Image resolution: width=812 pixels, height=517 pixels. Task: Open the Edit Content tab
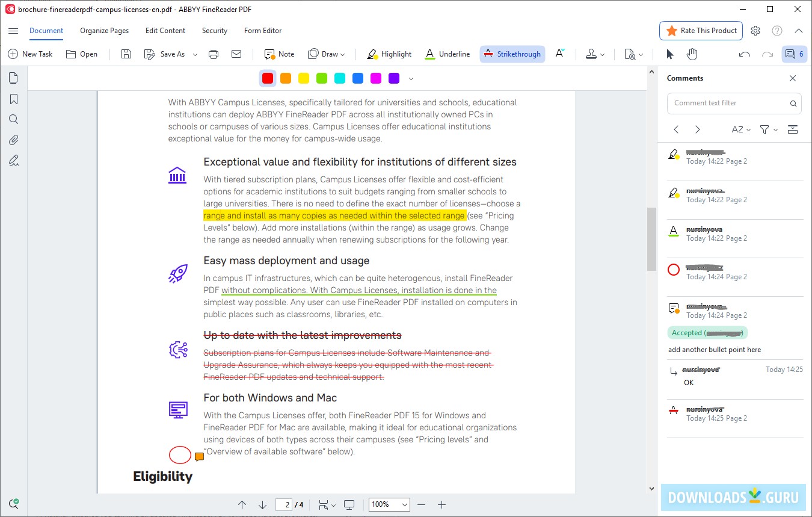tap(165, 31)
